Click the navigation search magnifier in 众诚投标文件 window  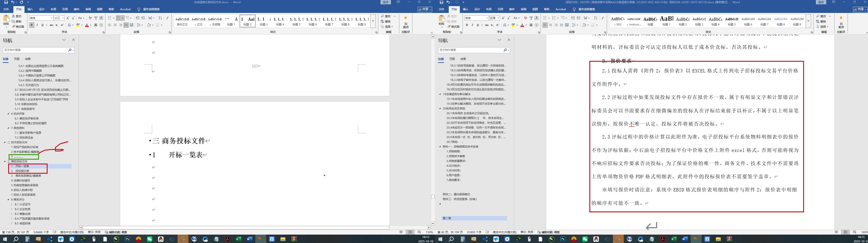pos(70,50)
